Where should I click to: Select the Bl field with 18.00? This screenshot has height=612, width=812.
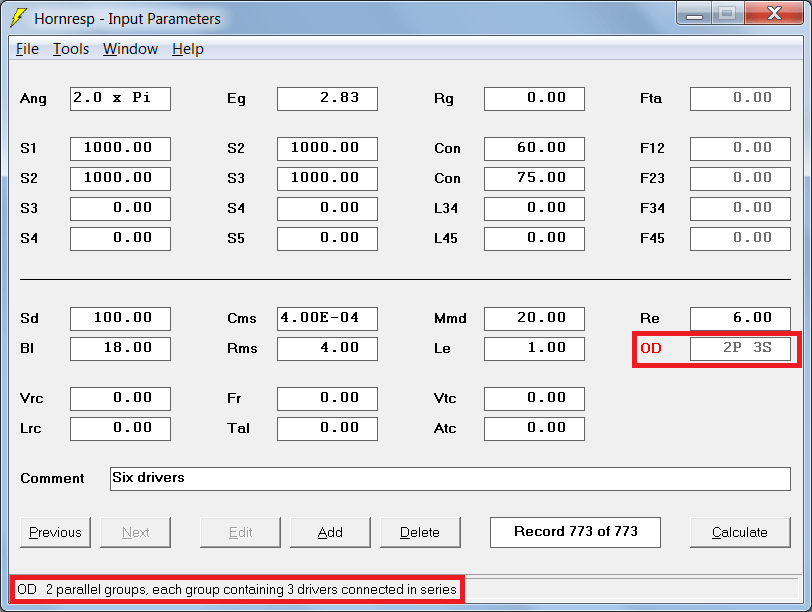(x=120, y=348)
